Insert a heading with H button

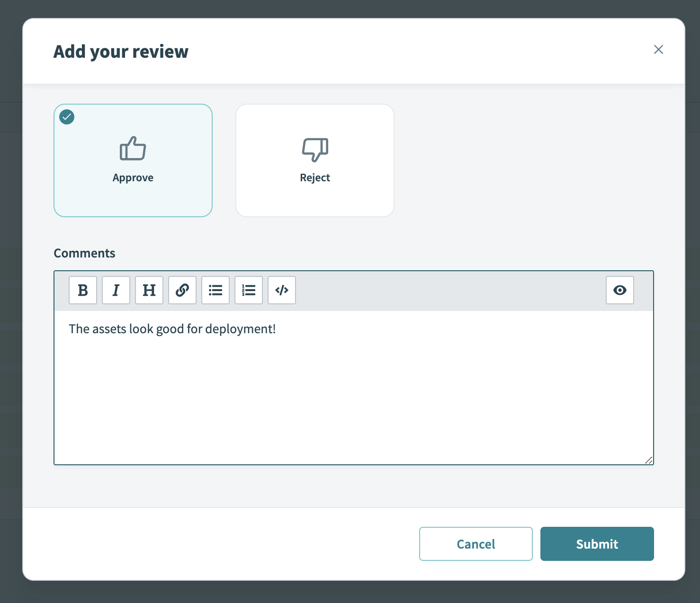[x=149, y=290]
